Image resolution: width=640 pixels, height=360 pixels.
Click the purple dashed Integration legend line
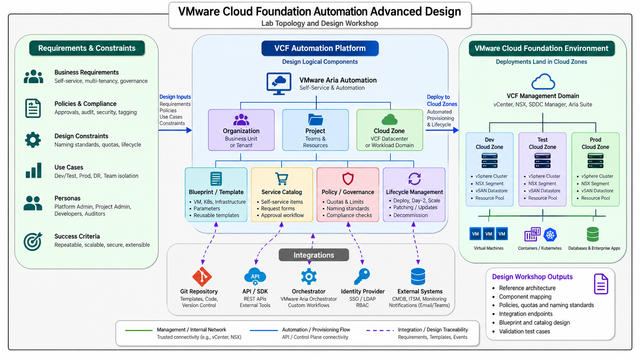coord(380,330)
